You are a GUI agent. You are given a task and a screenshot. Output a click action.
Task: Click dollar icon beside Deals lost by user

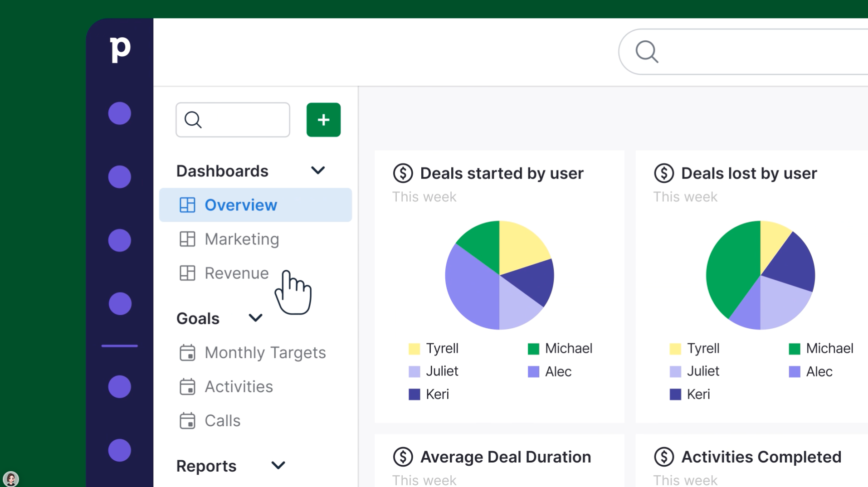tap(664, 173)
